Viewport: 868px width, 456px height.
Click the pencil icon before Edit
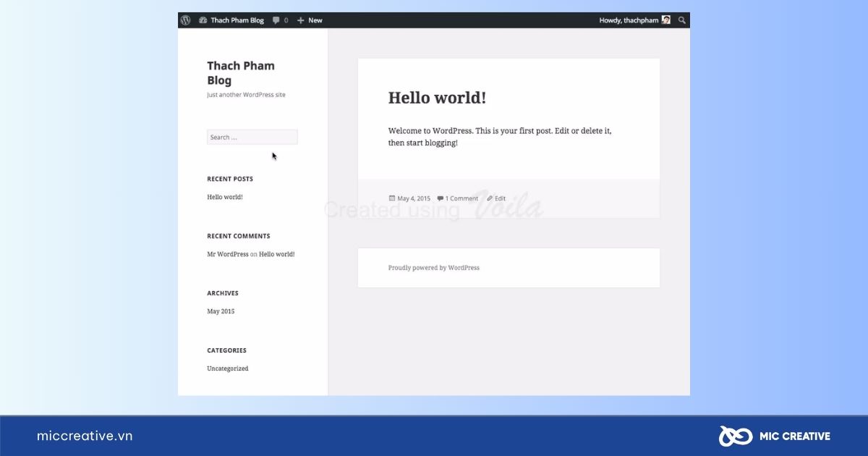coord(490,198)
